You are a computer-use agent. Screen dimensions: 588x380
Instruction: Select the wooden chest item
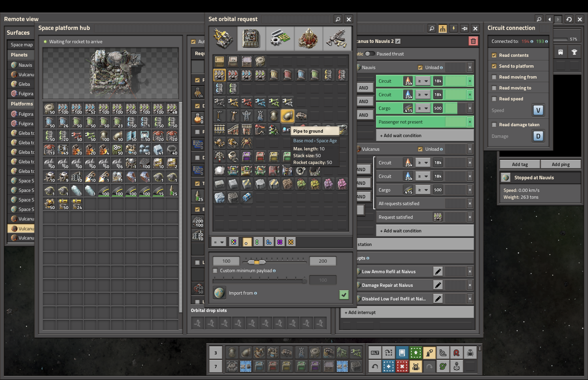coord(219,61)
